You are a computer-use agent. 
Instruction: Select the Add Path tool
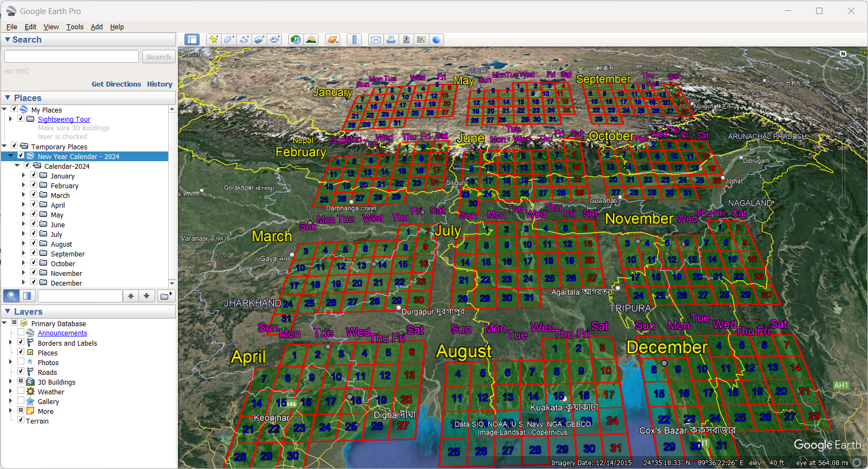point(244,39)
